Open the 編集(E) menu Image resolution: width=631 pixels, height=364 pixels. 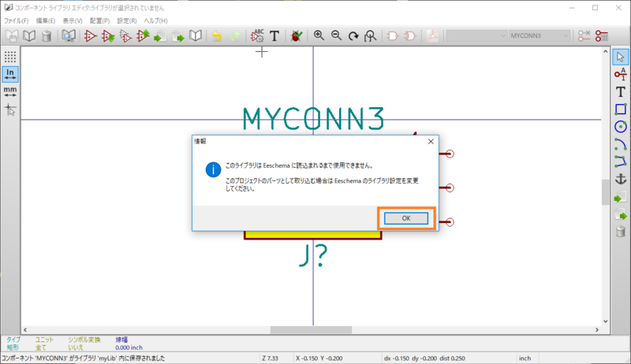46,21
